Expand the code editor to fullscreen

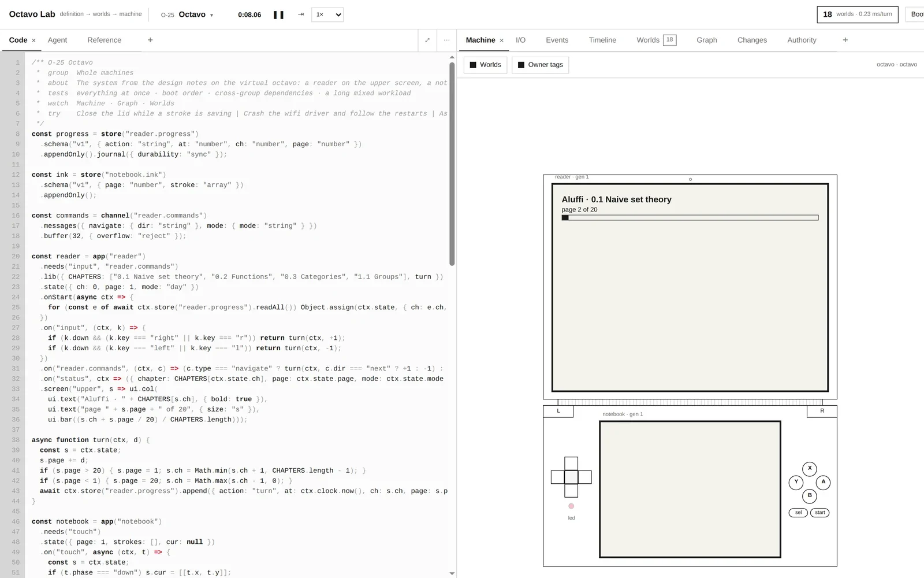[x=427, y=40]
